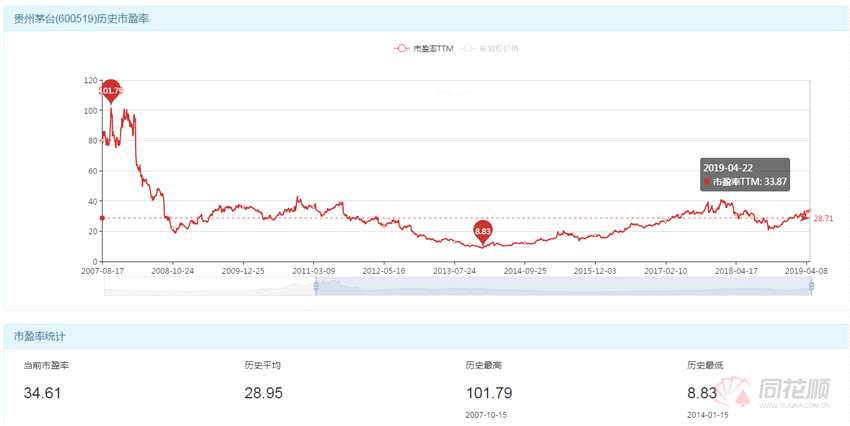Click the 101.79 maximum value pin marker

[x=111, y=91]
